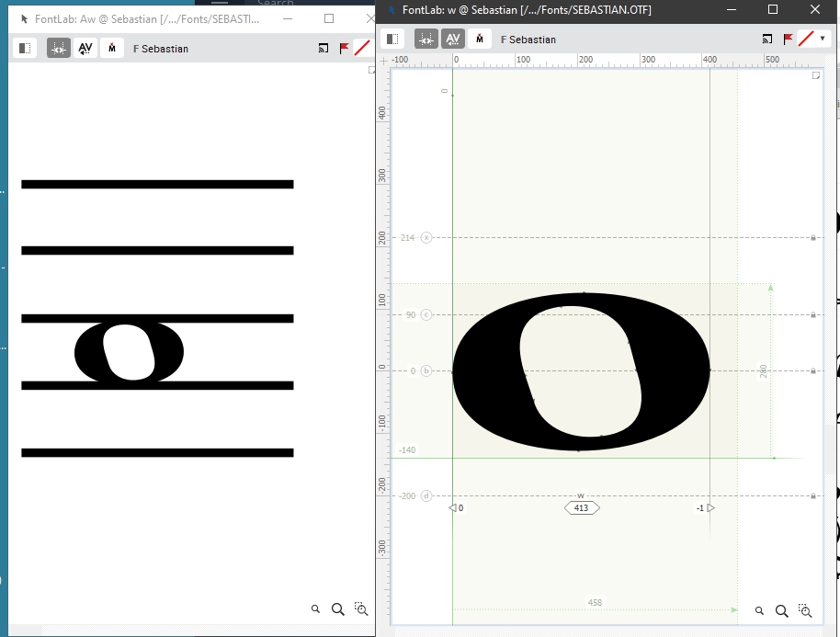Open 'F Sebastian' font label in Aw window

pos(161,49)
